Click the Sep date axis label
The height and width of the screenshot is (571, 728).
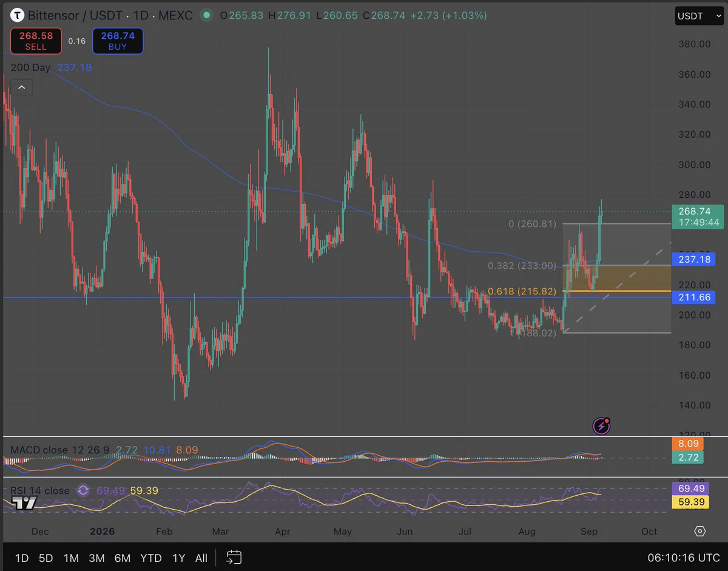(x=589, y=531)
